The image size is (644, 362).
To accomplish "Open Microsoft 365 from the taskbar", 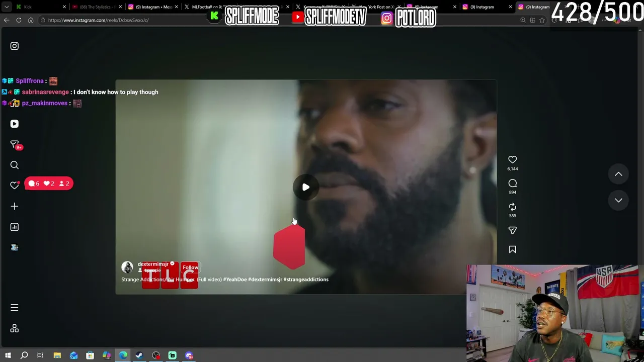I will click(107, 355).
